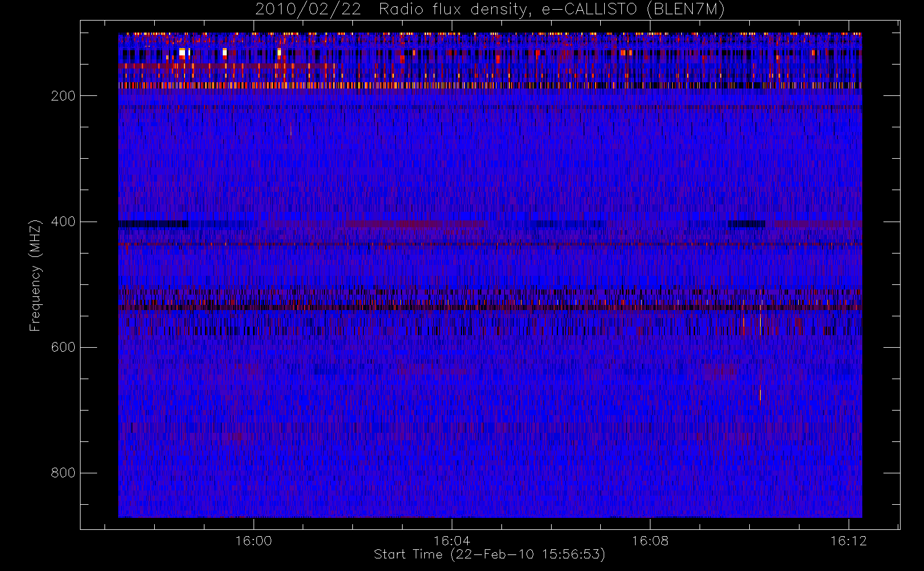The image size is (924, 571).
Task: Click the 'Start Time (22-Feb-10 15:56:53)' x-axis label
Action: (489, 554)
